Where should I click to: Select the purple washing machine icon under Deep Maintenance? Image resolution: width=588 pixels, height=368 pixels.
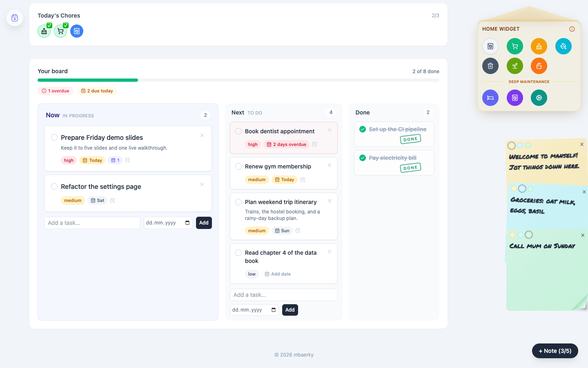515,98
